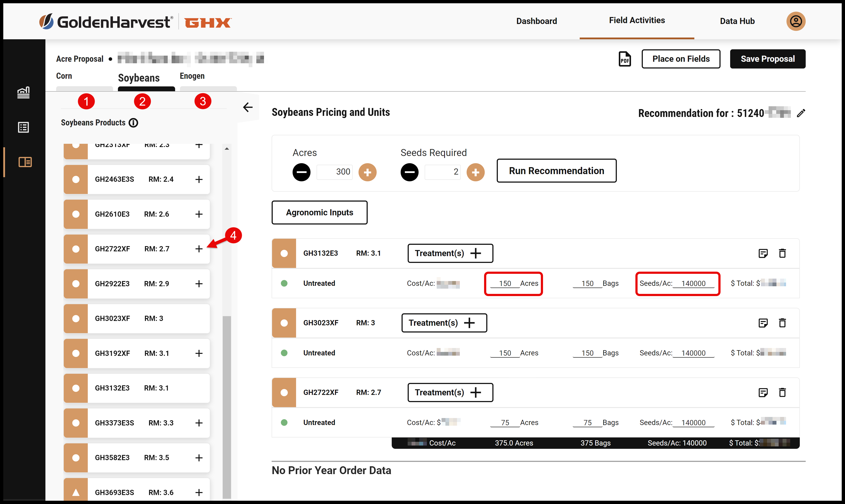This screenshot has height=504, width=845.
Task: Open the farm chart icon in left sidebar
Action: [24, 92]
